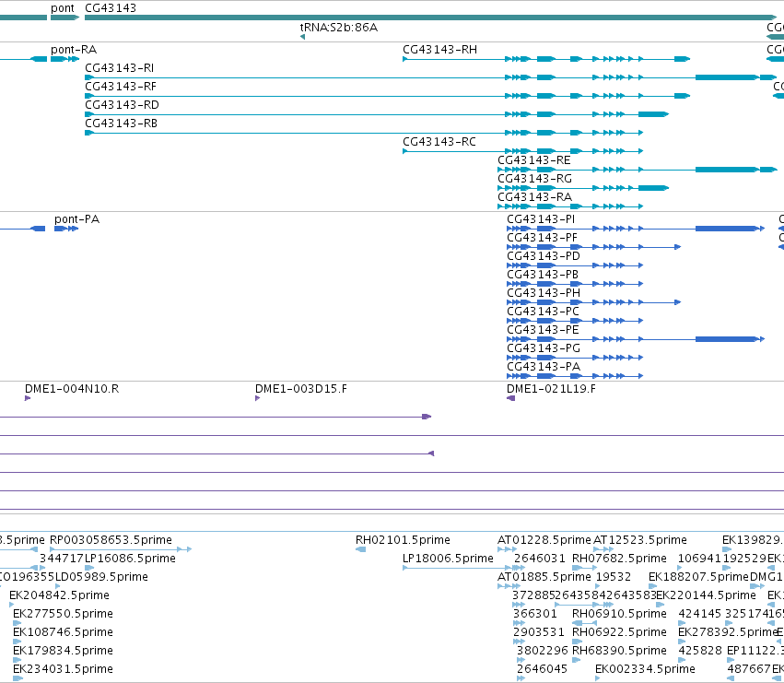Image resolution: width=784 pixels, height=683 pixels.
Task: Click the pont-RA transcript label
Action: pos(74,50)
